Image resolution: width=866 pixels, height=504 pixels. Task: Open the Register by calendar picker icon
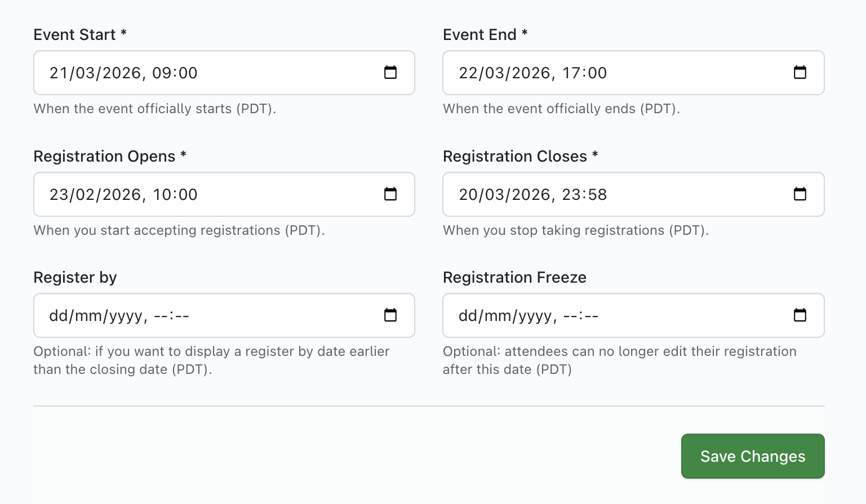tap(390, 315)
